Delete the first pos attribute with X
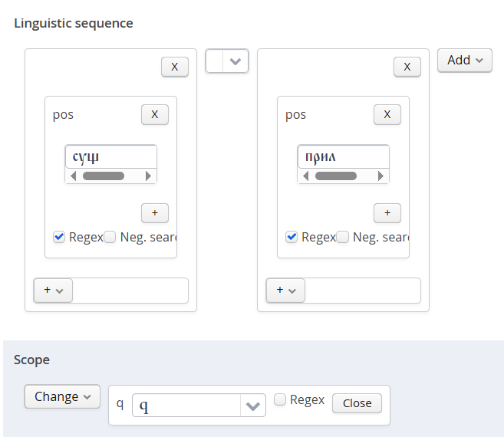The image size is (504, 437). coord(154,114)
